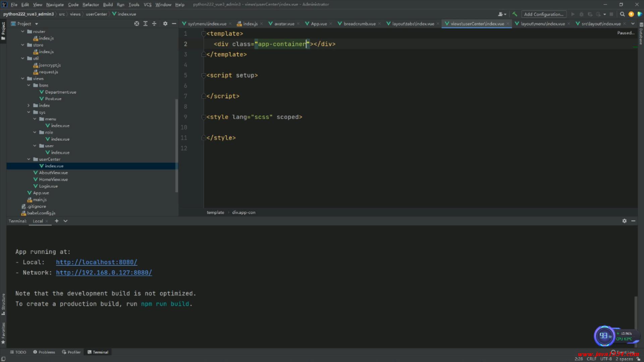Click the Project panel vertical scrollbar
Viewport: 644px width, 362px height.
176,146
